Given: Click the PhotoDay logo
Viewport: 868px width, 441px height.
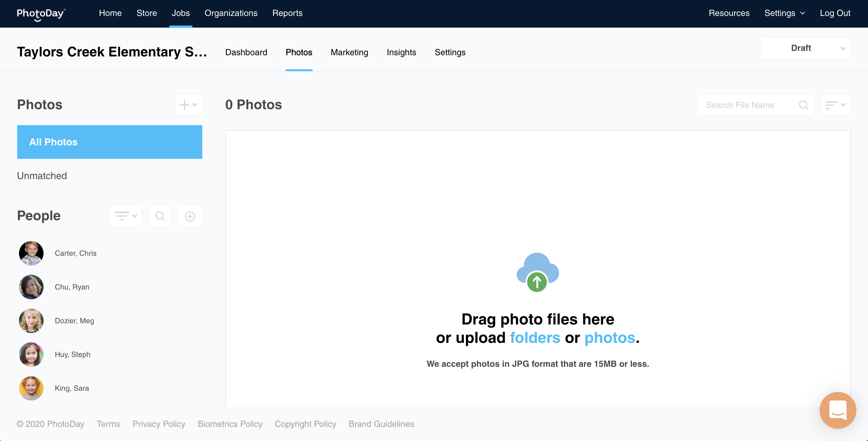Looking at the screenshot, I should coord(41,13).
